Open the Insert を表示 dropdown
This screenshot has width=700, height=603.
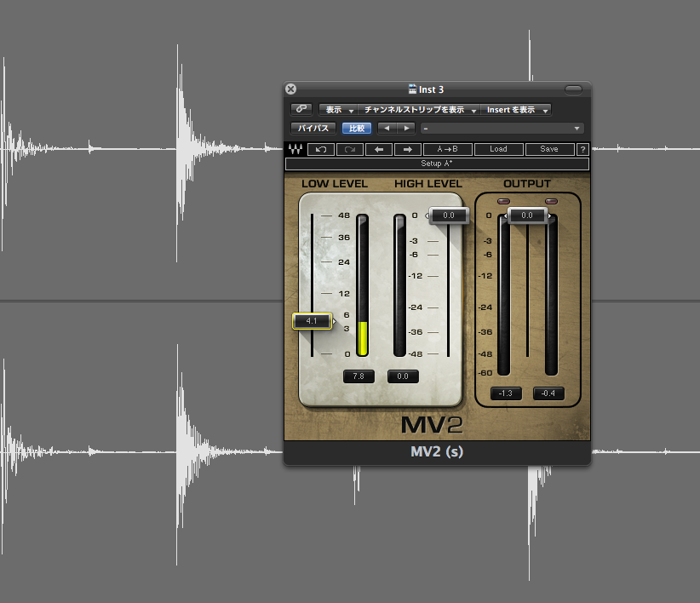(515, 109)
